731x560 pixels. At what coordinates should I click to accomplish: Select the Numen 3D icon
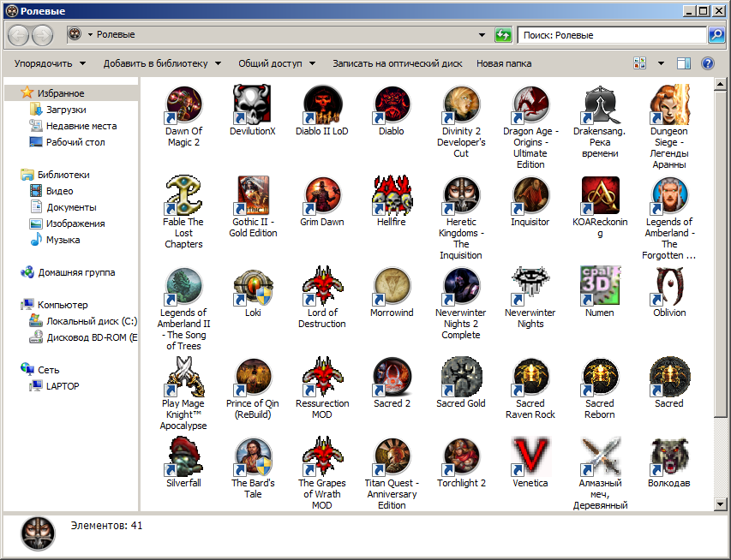coord(600,286)
